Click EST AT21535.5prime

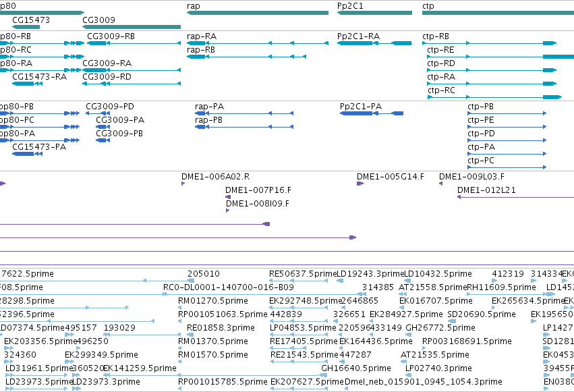coord(435,355)
